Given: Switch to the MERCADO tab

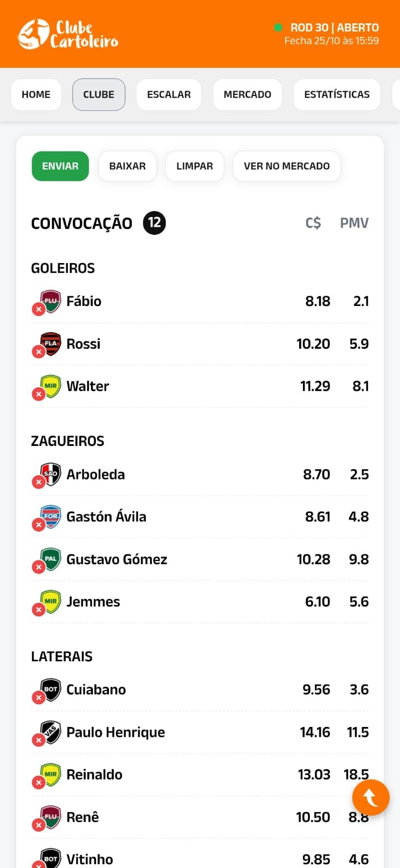Looking at the screenshot, I should pos(247,94).
